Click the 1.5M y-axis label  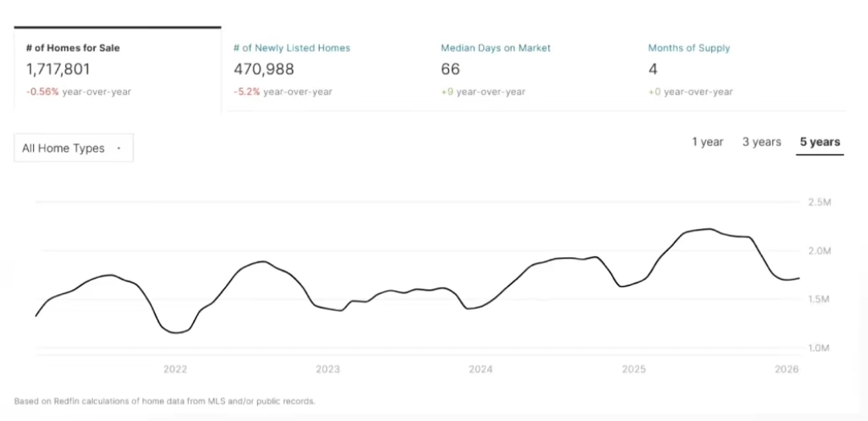(x=819, y=300)
